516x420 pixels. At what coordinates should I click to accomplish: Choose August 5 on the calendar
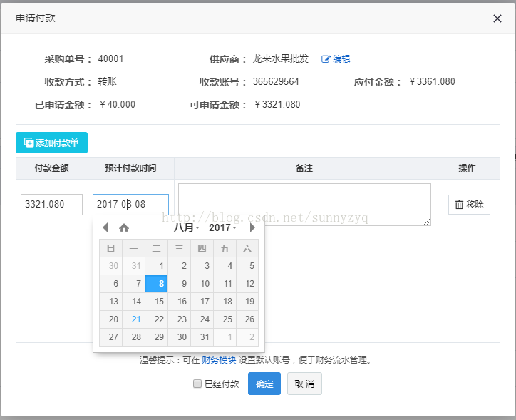point(247,266)
